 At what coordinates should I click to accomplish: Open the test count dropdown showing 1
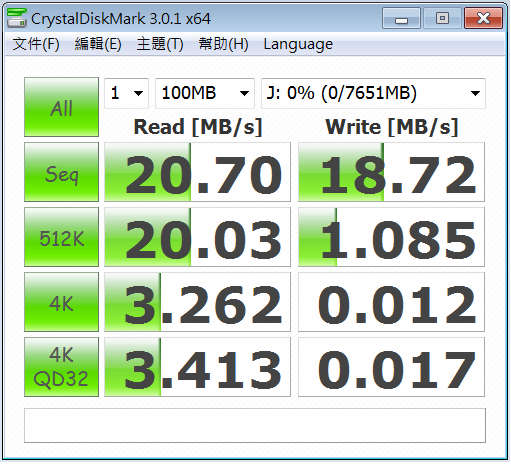pyautogui.click(x=126, y=93)
